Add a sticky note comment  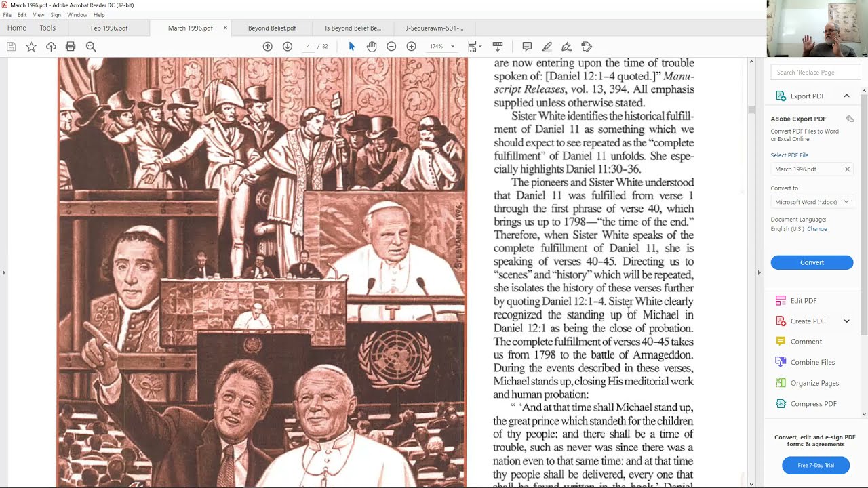coord(527,47)
